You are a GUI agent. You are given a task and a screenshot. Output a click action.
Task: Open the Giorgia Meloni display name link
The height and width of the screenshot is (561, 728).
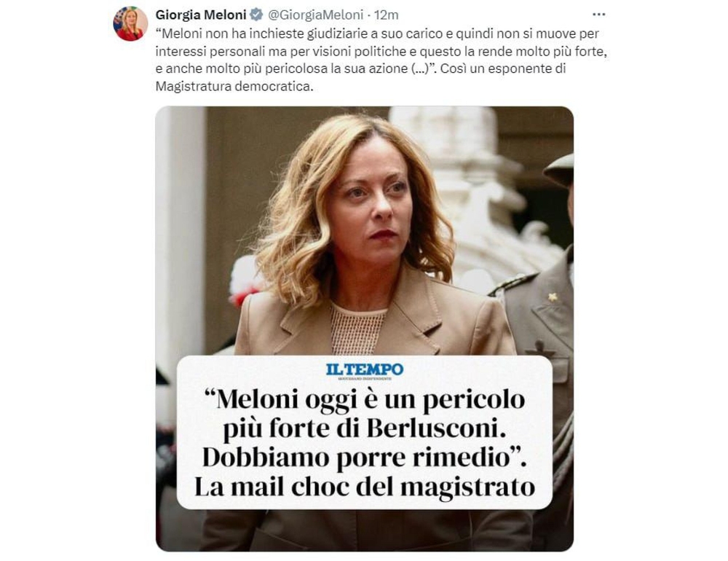click(201, 15)
